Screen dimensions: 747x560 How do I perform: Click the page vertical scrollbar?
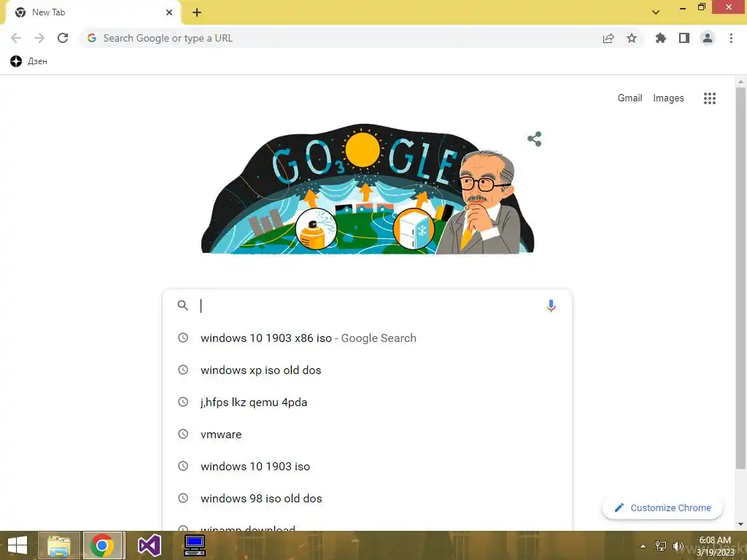click(x=740, y=276)
